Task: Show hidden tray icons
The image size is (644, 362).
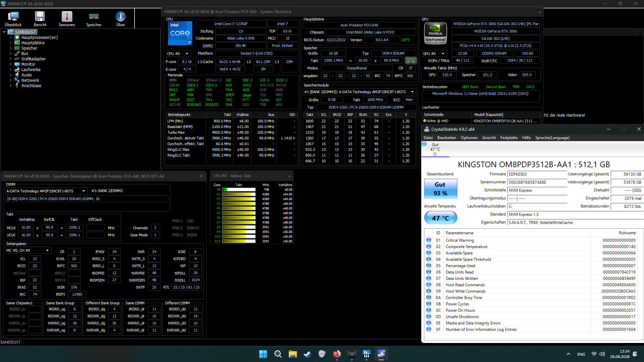Action: (569, 354)
